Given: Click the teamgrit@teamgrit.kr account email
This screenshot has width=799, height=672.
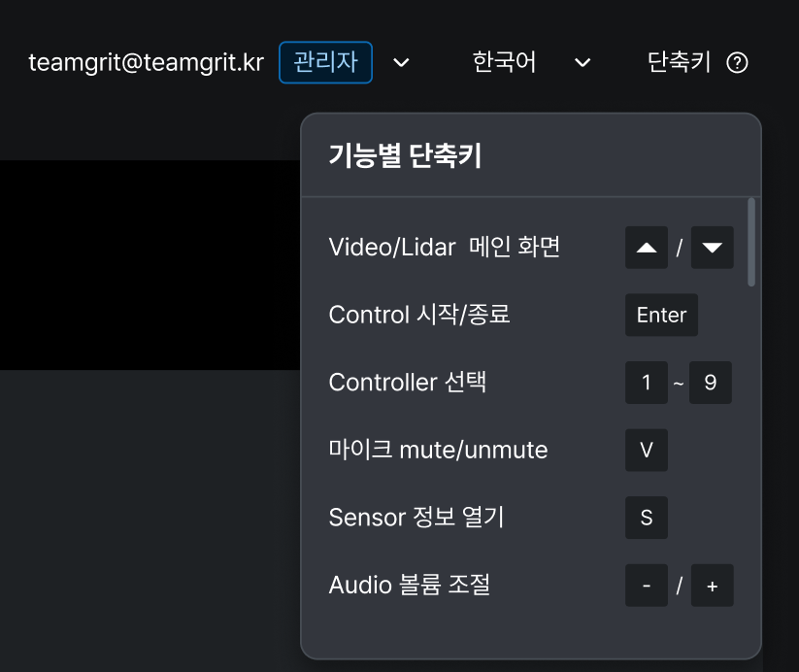Looking at the screenshot, I should [x=147, y=62].
